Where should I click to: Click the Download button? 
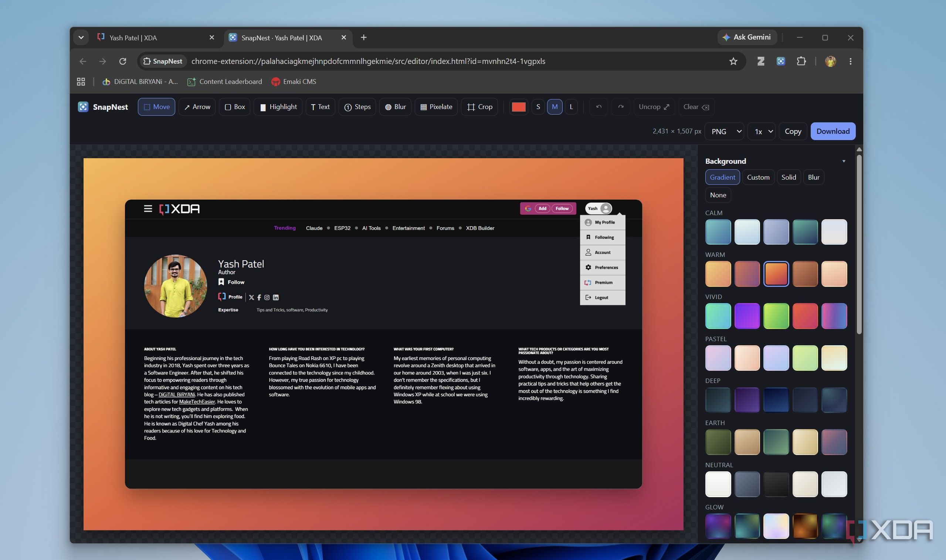pos(833,131)
